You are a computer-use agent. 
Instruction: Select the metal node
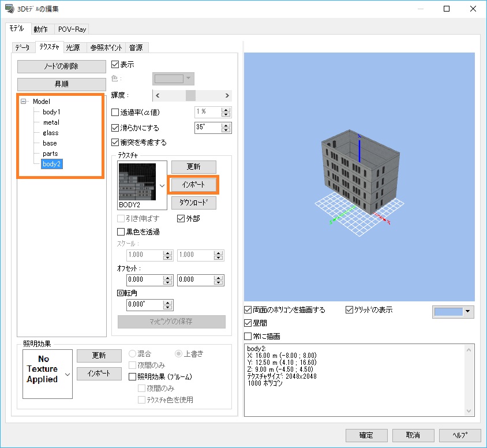(51, 122)
